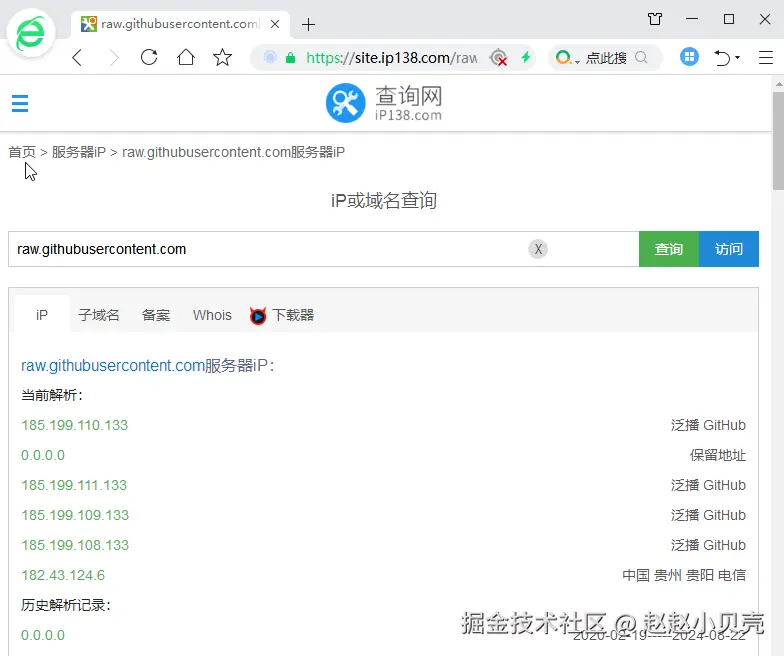Image resolution: width=784 pixels, height=656 pixels.
Task: Go to 首页 in the breadcrumb
Action: (22, 152)
